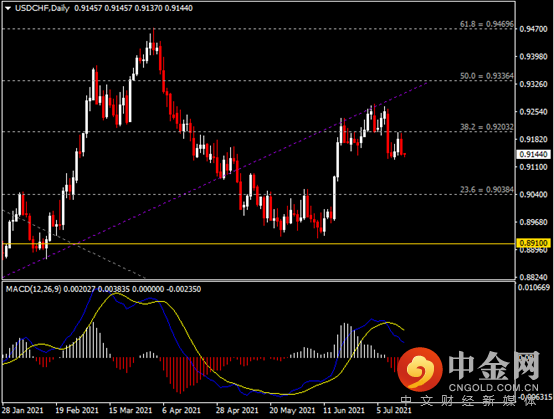The image size is (554, 419).
Task: Click the USDCHF,Daily chart title
Action: [42, 8]
